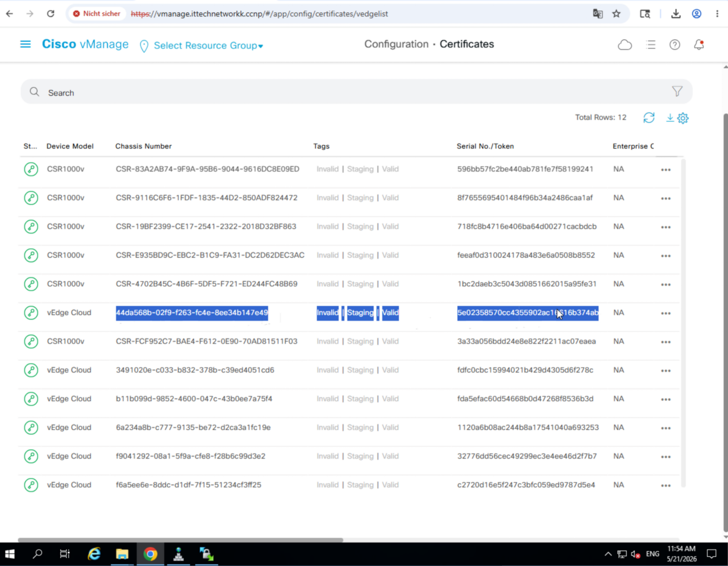Open the action center notification icon
This screenshot has width=728, height=566.
pos(712,554)
